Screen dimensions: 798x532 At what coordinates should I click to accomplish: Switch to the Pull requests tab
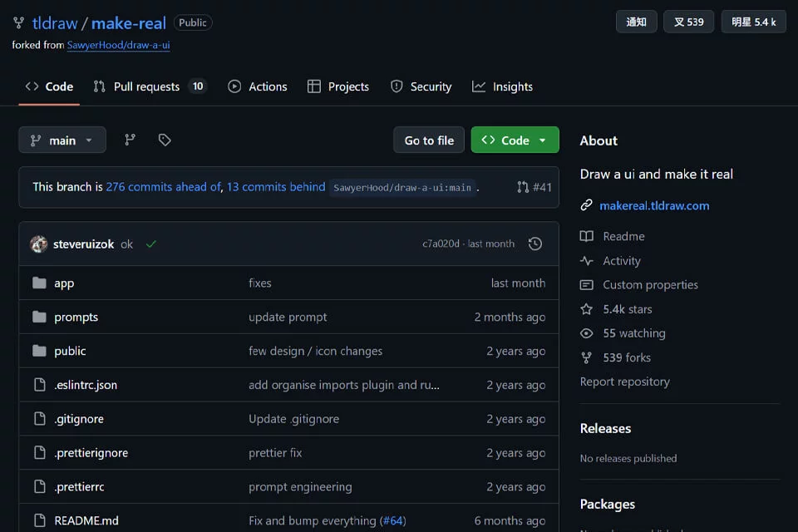tap(149, 86)
